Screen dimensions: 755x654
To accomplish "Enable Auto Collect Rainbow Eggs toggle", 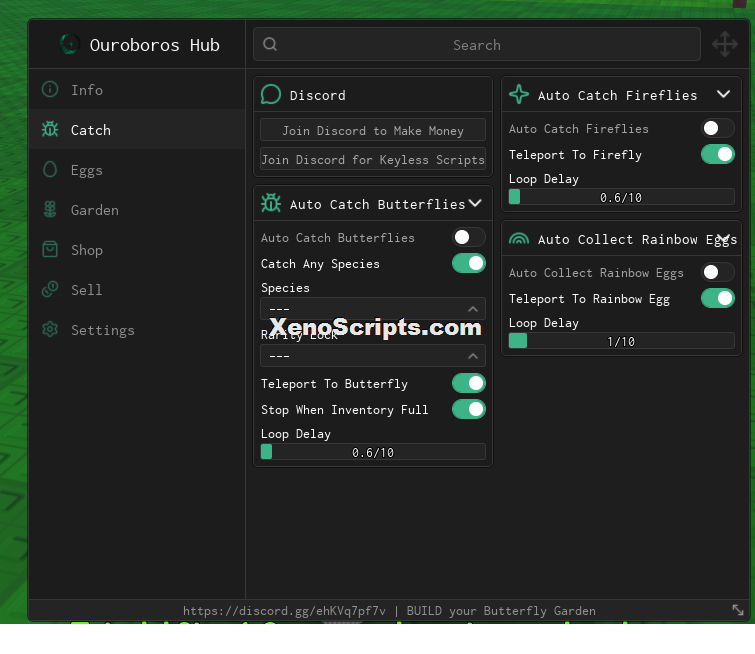I will click(717, 272).
